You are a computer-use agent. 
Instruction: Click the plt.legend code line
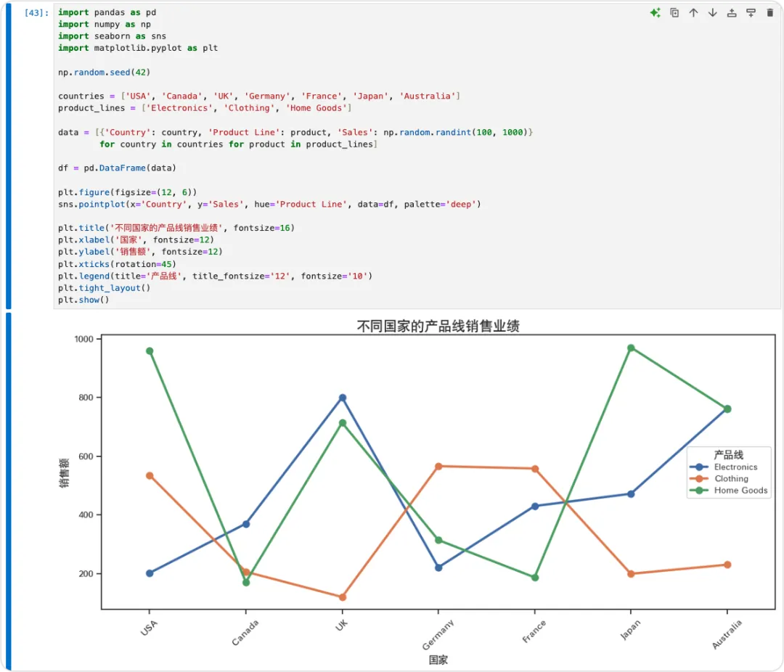point(215,276)
